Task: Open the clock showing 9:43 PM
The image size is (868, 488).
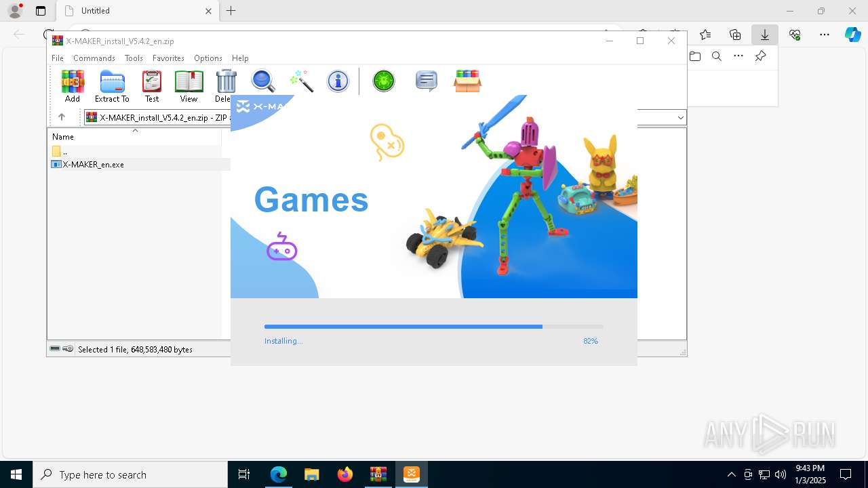Action: [x=810, y=474]
